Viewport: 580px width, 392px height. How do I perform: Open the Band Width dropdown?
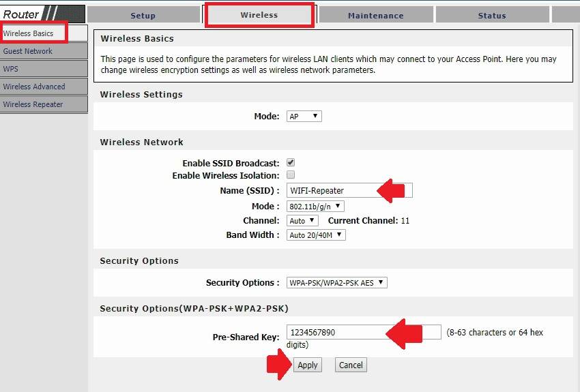[x=316, y=235]
